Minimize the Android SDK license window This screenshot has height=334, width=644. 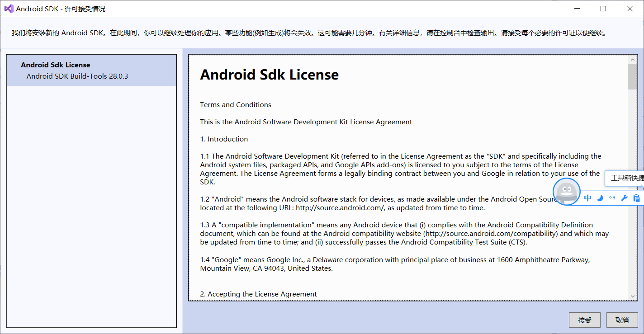point(577,9)
